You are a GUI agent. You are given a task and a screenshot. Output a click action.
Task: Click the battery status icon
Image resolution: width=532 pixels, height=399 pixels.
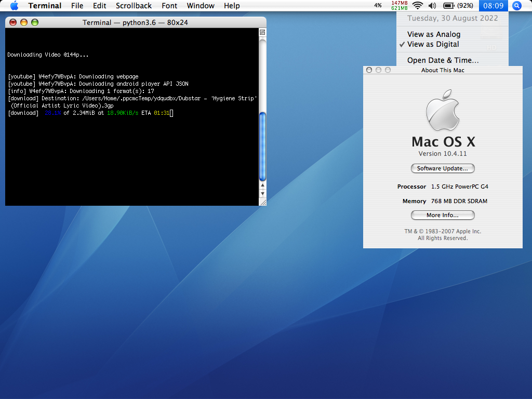(x=449, y=5)
